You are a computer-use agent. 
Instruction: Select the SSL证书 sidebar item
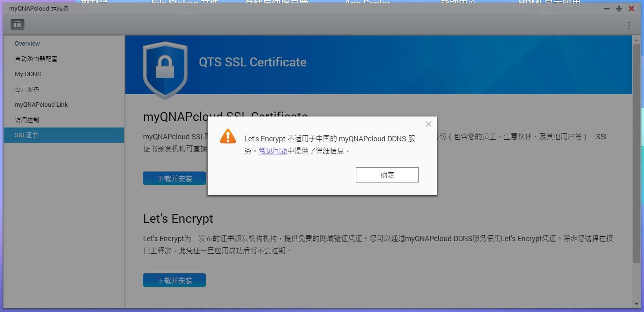pos(64,135)
